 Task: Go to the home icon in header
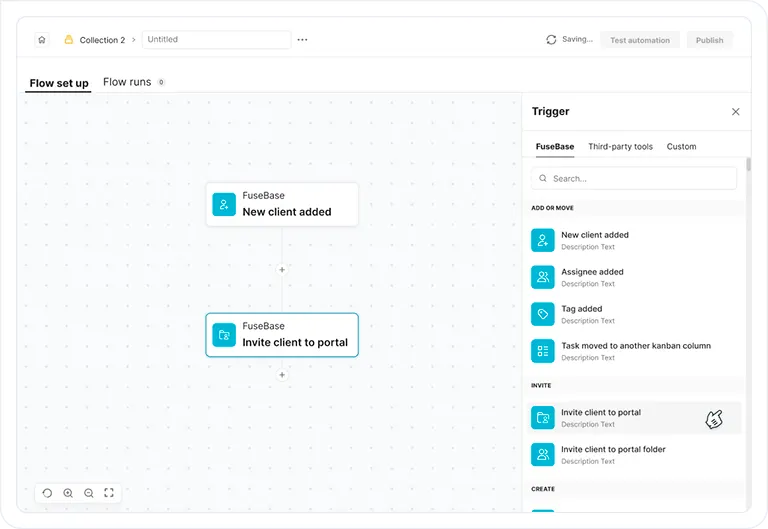coord(42,40)
